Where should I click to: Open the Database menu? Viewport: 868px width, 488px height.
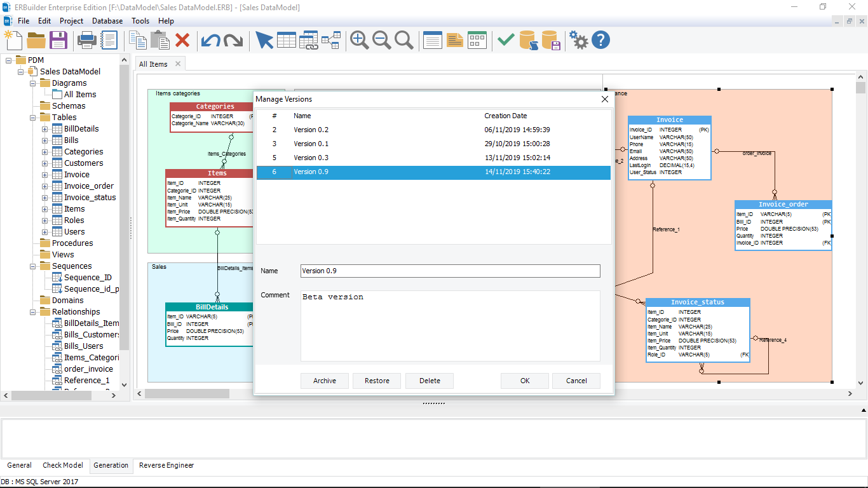click(x=107, y=21)
